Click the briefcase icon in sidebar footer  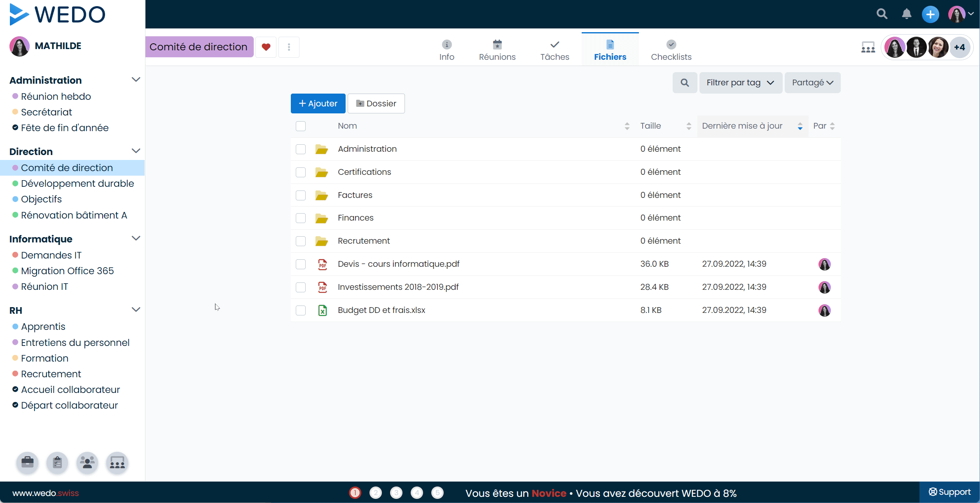pos(28,463)
